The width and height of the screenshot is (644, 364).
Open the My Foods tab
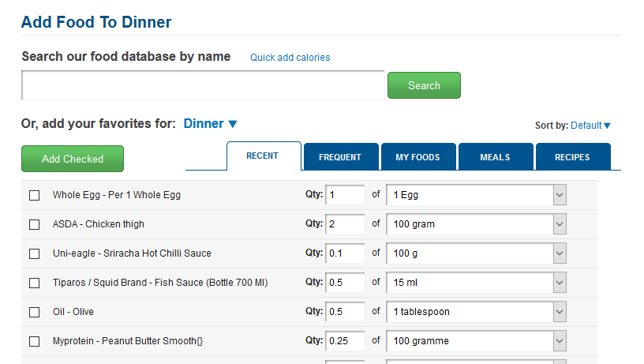pos(417,157)
